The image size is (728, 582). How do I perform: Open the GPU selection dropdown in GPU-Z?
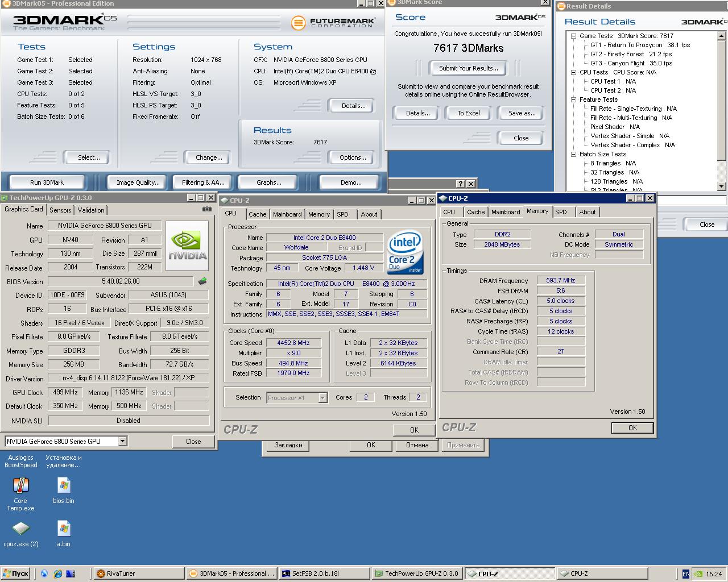click(x=122, y=441)
